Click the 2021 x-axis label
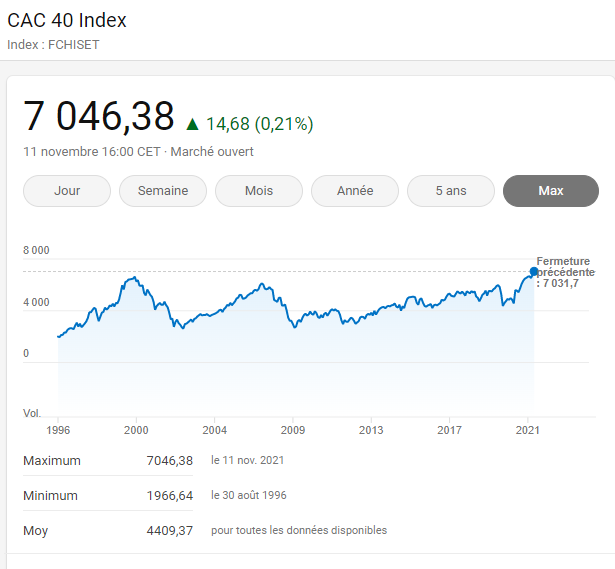Image resolution: width=615 pixels, height=569 pixels. click(x=528, y=430)
